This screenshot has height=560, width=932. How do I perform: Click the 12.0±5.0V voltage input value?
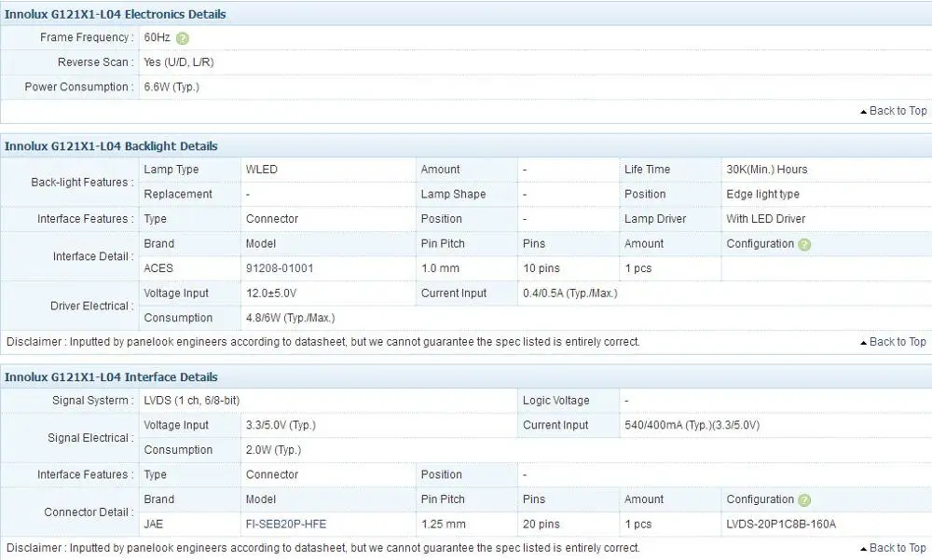[x=271, y=294]
